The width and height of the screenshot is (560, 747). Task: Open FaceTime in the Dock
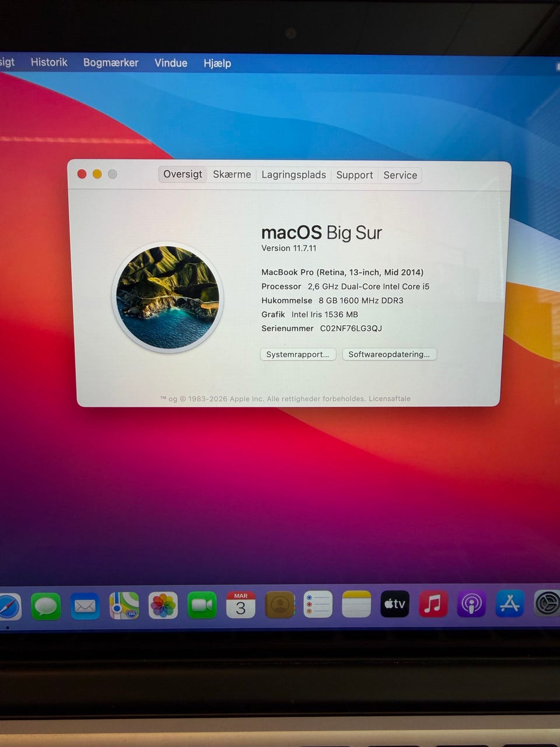[x=202, y=605]
